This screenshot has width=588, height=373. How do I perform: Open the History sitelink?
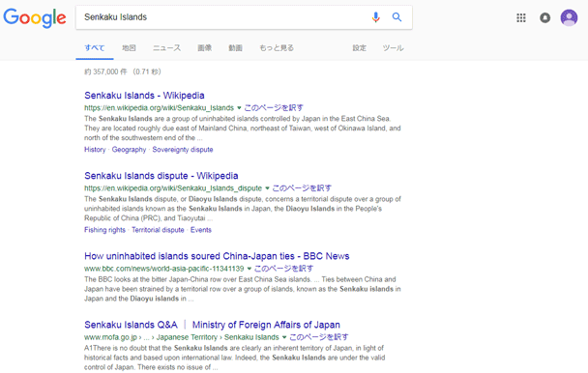95,150
